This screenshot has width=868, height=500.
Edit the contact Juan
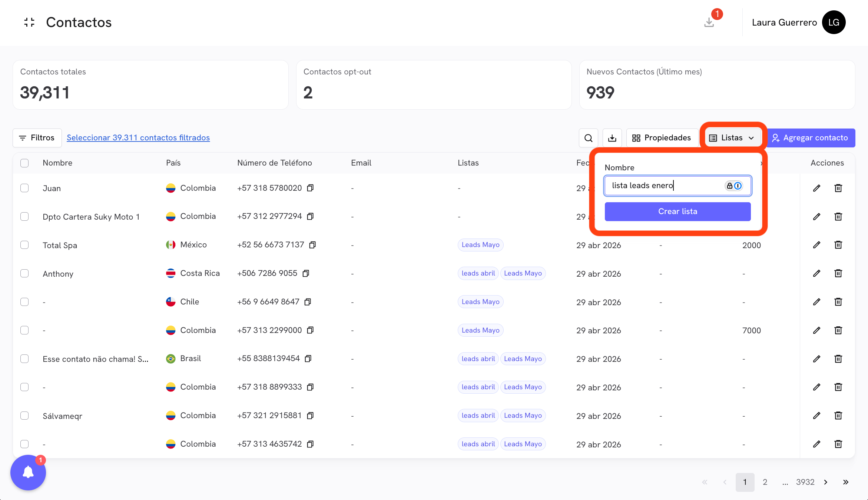click(816, 188)
